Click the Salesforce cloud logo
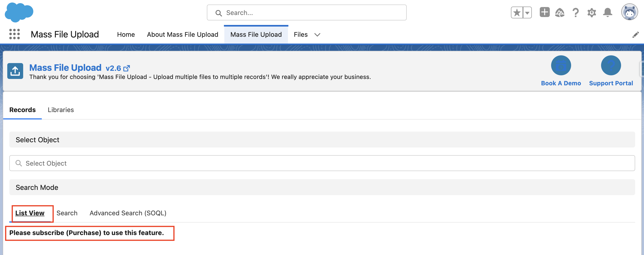The width and height of the screenshot is (644, 255). pyautogui.click(x=19, y=12)
